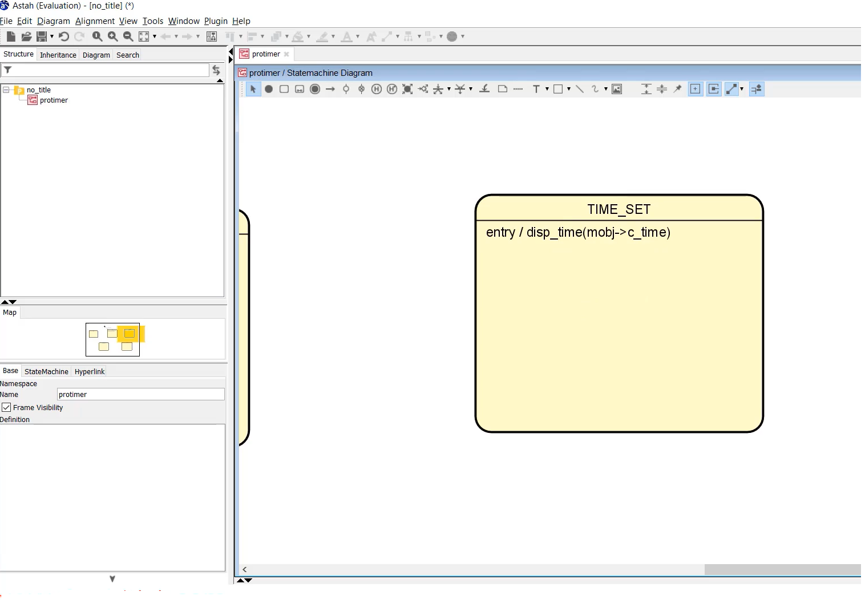Undo the last action
Viewport: 865px width, 616px height.
(63, 37)
